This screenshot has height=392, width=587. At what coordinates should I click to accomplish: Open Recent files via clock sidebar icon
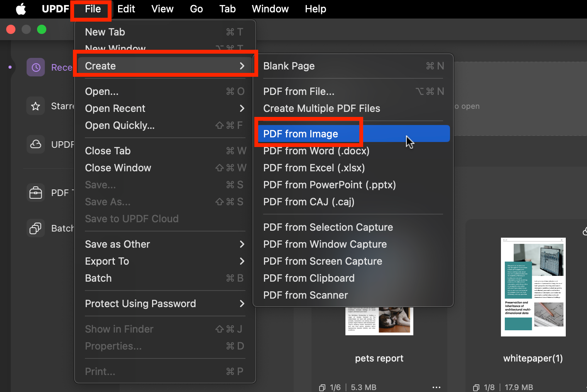coord(36,67)
